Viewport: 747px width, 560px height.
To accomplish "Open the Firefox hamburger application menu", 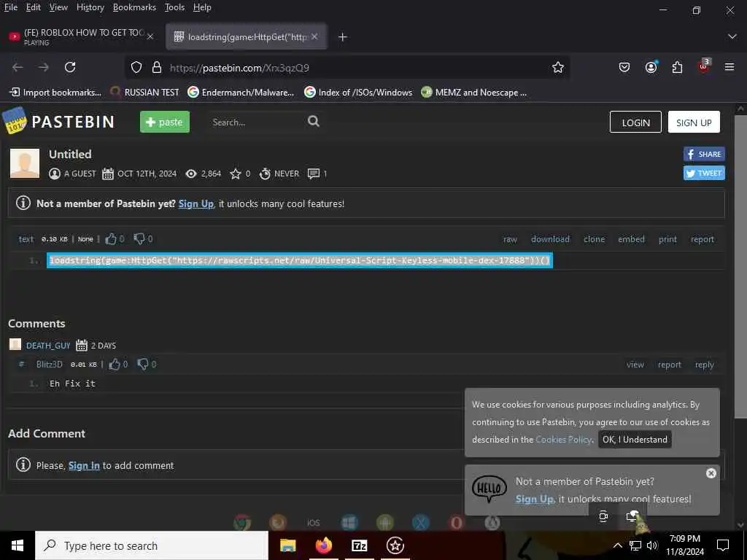I will click(x=729, y=67).
